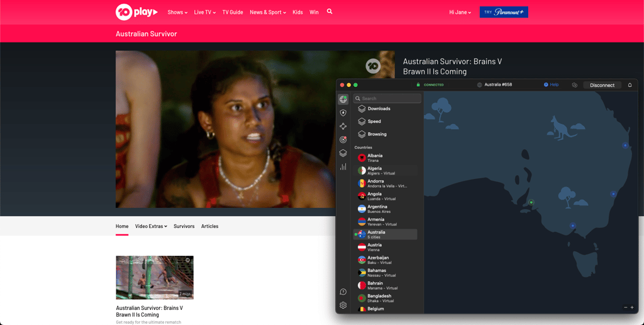Select Bahrain Manama - Virtual entry

point(386,285)
